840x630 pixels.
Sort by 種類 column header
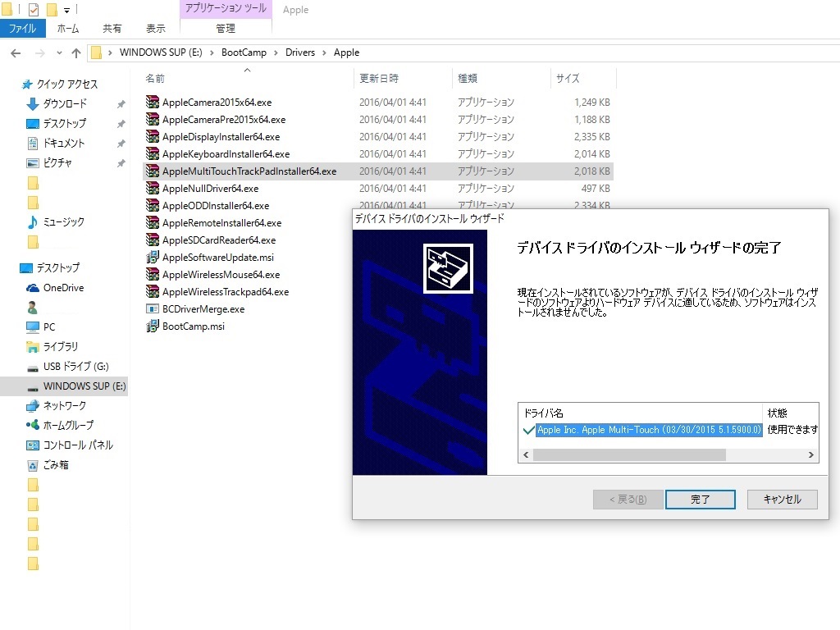coord(468,79)
